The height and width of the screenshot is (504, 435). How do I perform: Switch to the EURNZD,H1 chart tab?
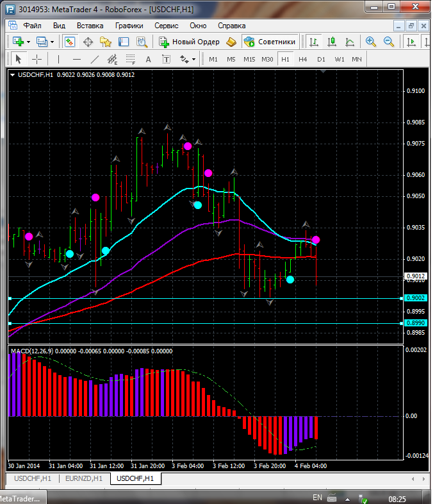83,478
